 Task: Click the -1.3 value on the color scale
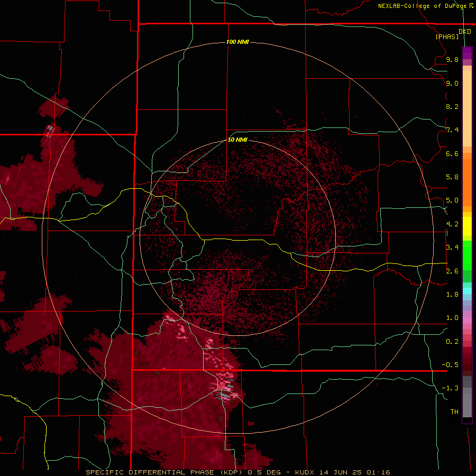click(x=450, y=388)
